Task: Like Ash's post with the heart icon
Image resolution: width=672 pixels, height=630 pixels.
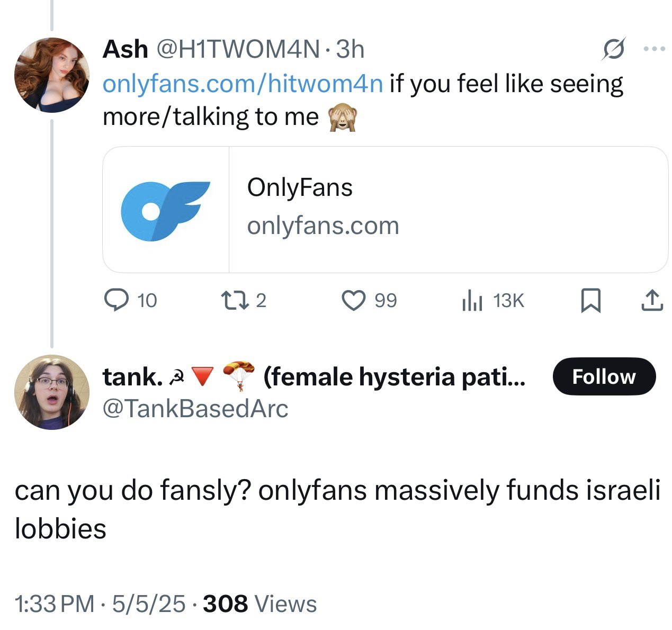Action: click(352, 301)
